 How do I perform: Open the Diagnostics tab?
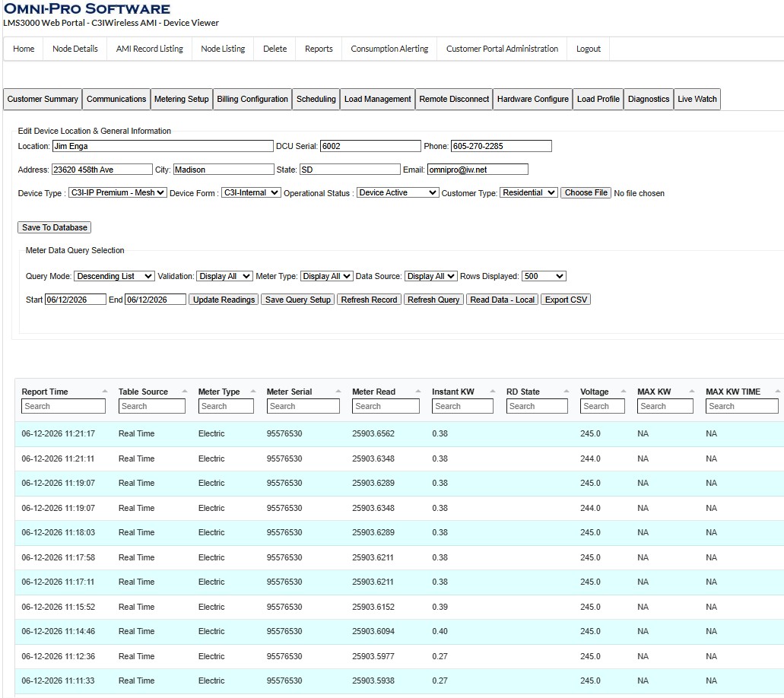pyautogui.click(x=649, y=99)
